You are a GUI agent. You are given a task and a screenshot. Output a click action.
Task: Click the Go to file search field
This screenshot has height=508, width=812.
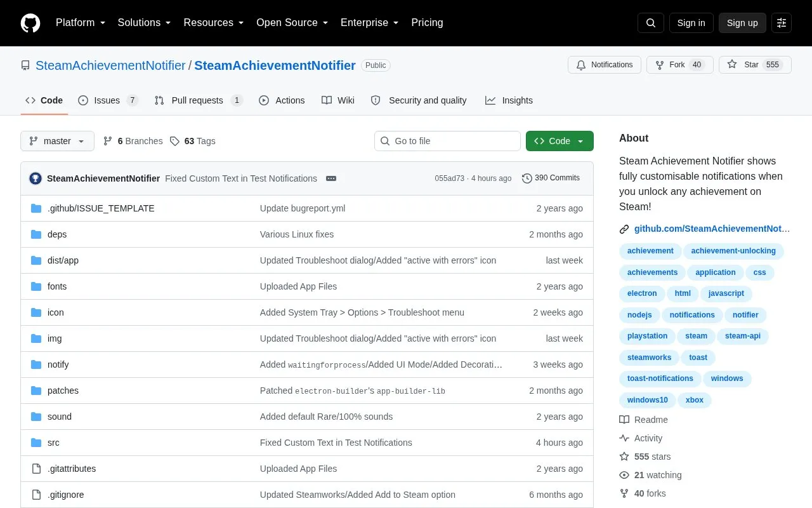(x=447, y=141)
